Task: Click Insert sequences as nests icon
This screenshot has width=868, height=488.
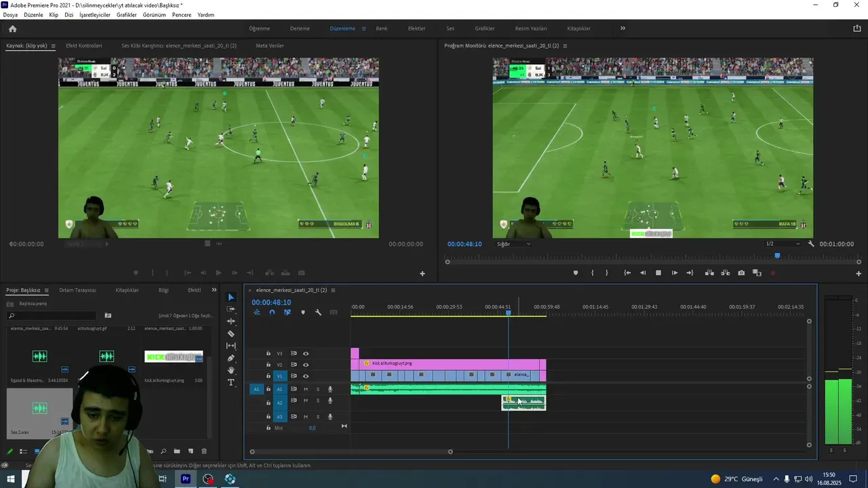Action: pyautogui.click(x=256, y=312)
